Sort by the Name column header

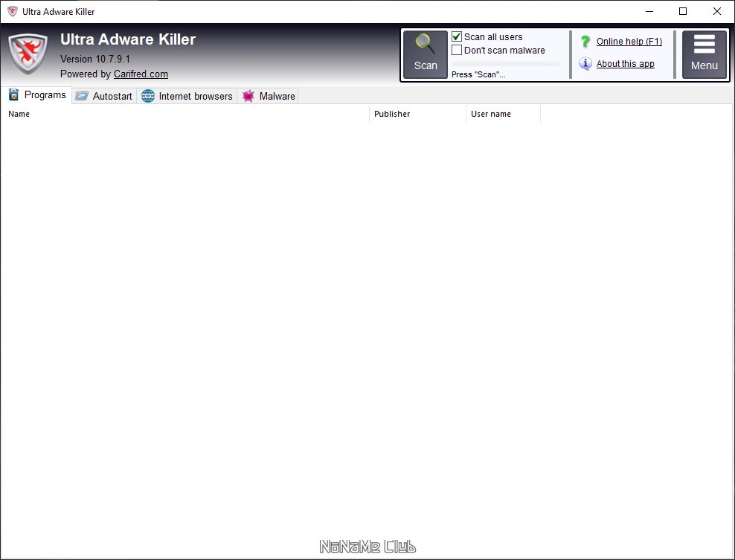185,114
